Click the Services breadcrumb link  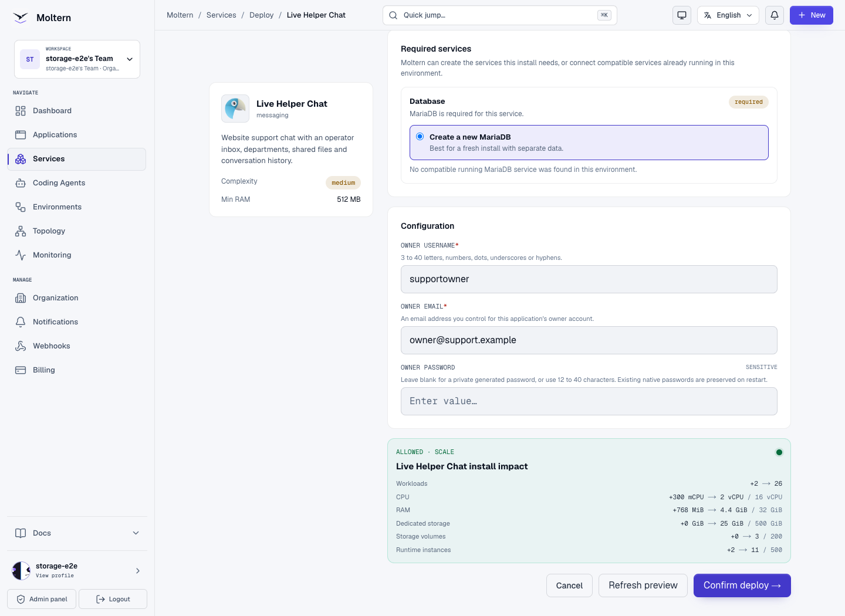point(221,15)
